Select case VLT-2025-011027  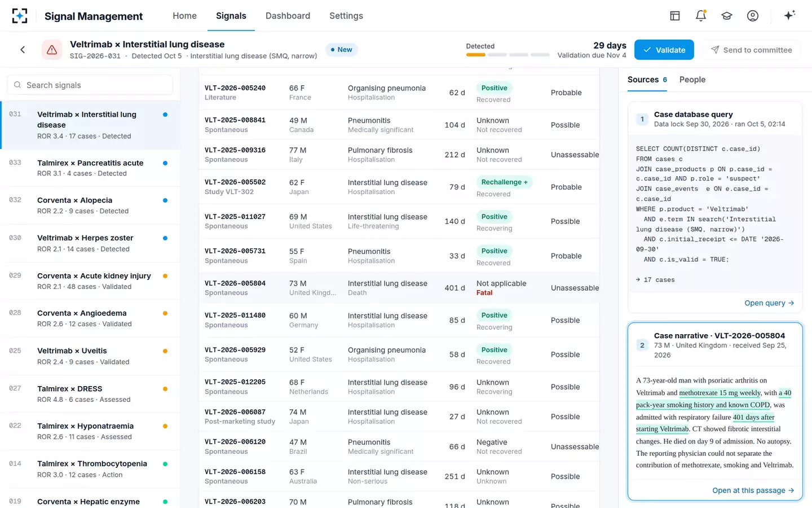click(235, 217)
